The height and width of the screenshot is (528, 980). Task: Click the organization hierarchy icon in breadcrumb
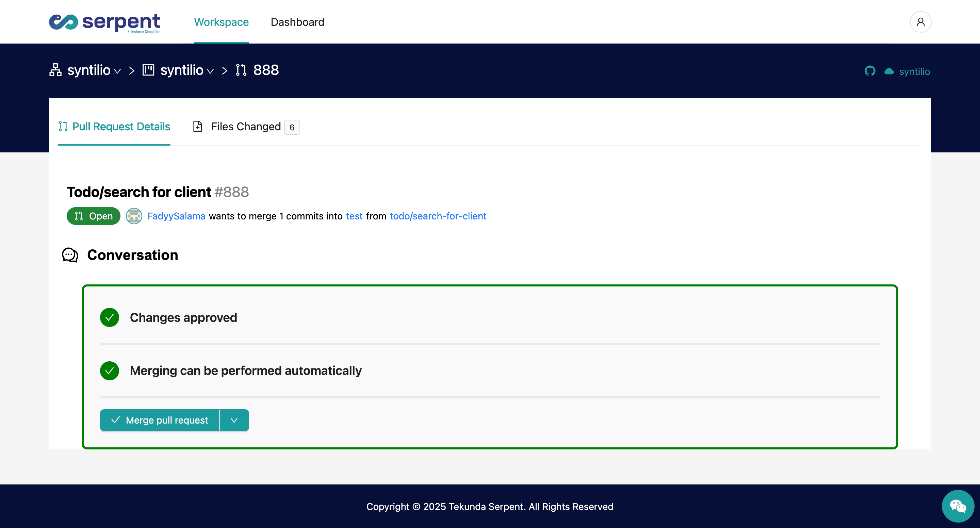pyautogui.click(x=55, y=70)
